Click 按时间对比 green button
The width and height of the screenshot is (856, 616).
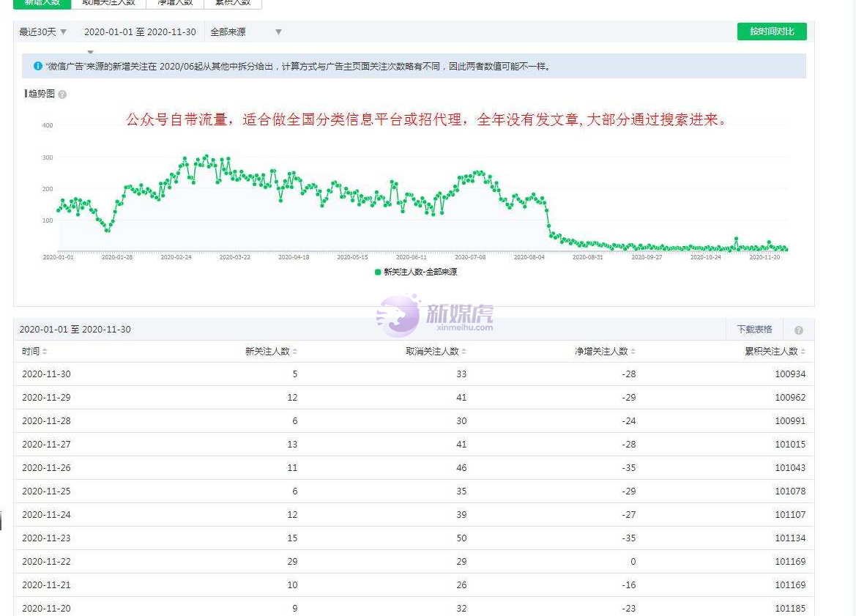pyautogui.click(x=772, y=31)
